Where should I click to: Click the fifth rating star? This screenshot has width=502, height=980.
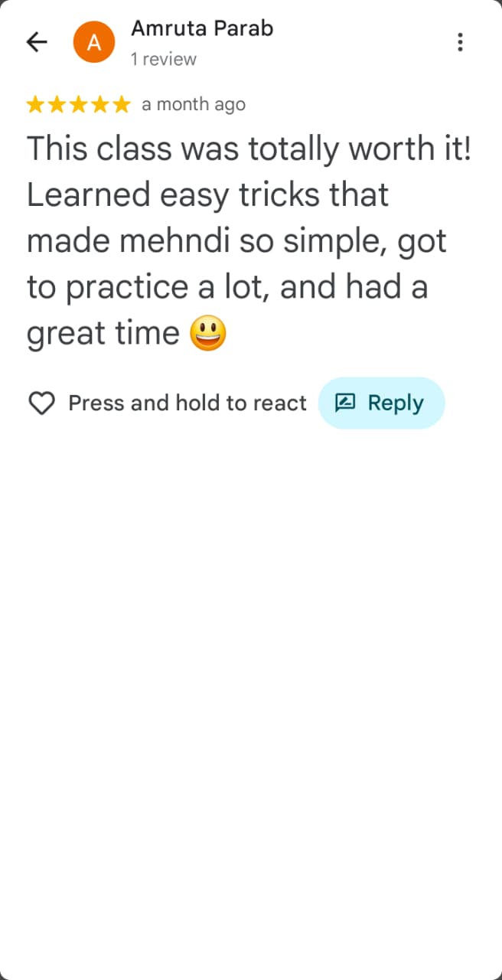tap(122, 105)
